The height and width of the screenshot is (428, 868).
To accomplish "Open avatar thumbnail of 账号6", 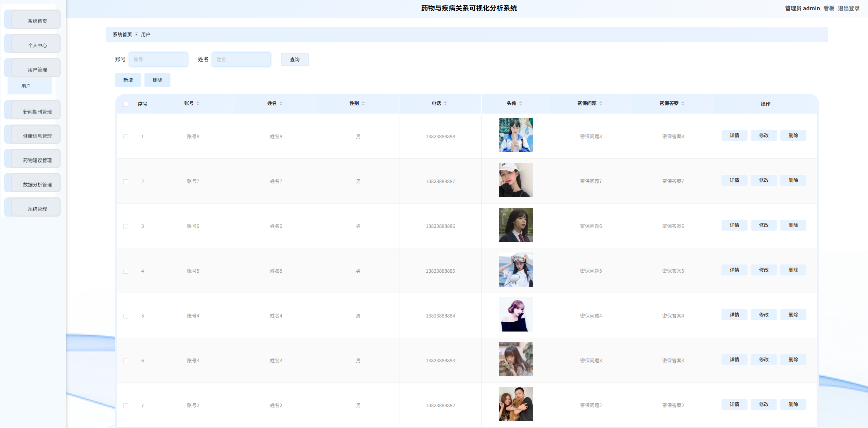I will click(516, 225).
